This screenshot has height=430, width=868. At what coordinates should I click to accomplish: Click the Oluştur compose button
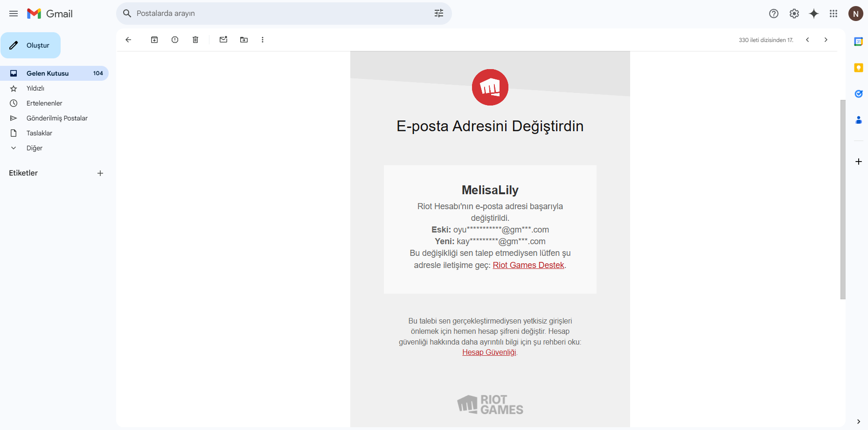31,45
